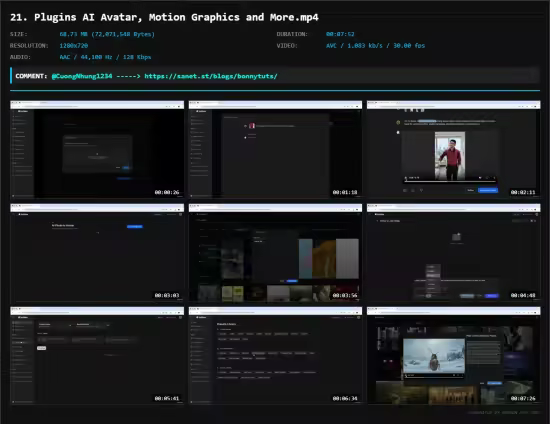Open the thumbnail stamped 00:06:34

(275, 356)
